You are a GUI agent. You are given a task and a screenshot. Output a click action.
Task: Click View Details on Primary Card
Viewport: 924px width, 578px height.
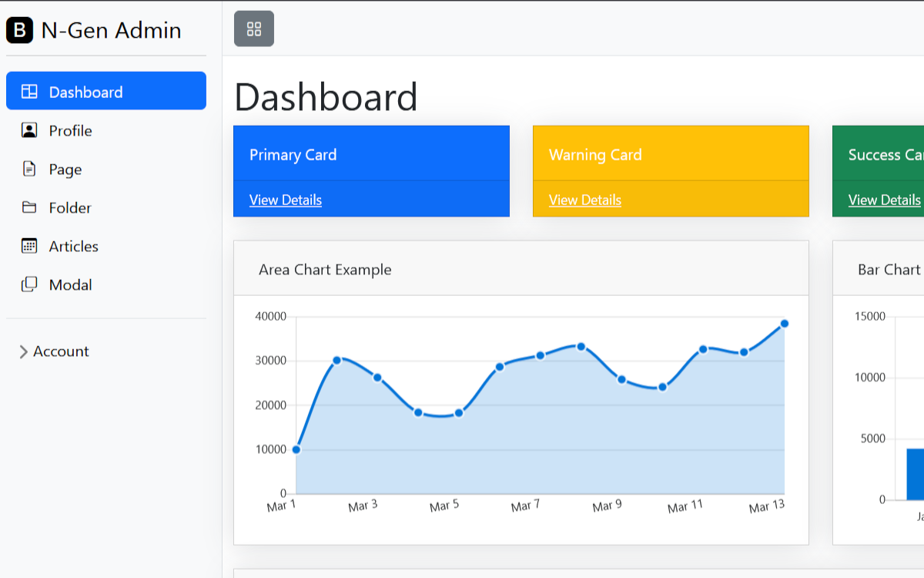click(286, 200)
